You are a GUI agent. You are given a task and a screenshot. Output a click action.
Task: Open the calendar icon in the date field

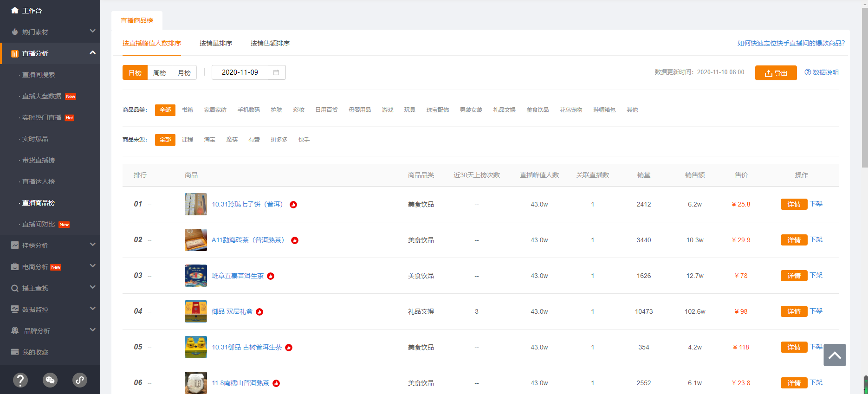[276, 72]
